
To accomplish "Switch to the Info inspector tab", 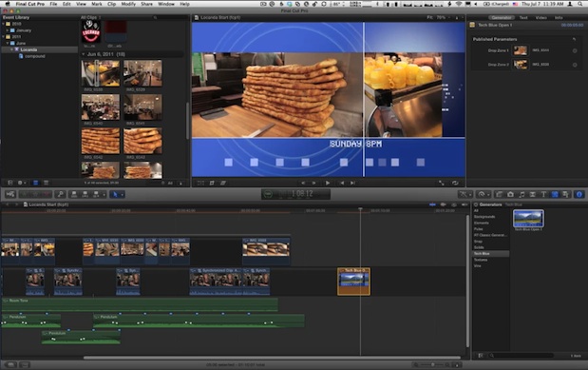I will [x=559, y=18].
